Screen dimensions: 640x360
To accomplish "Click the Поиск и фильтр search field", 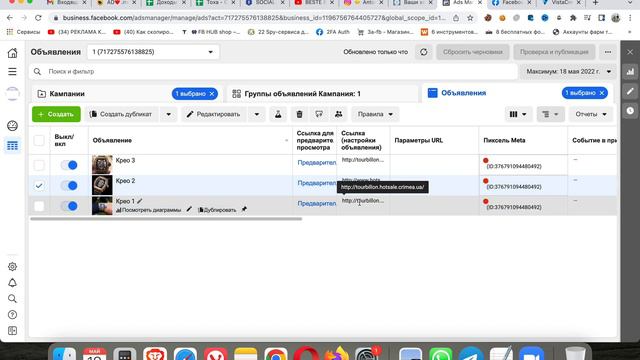I will pyautogui.click(x=273, y=71).
